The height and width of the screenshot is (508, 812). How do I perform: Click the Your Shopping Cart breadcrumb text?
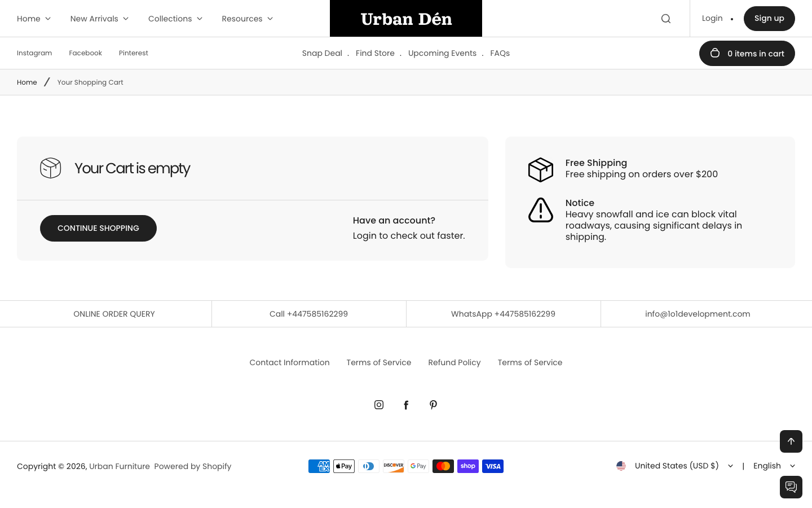pos(90,82)
